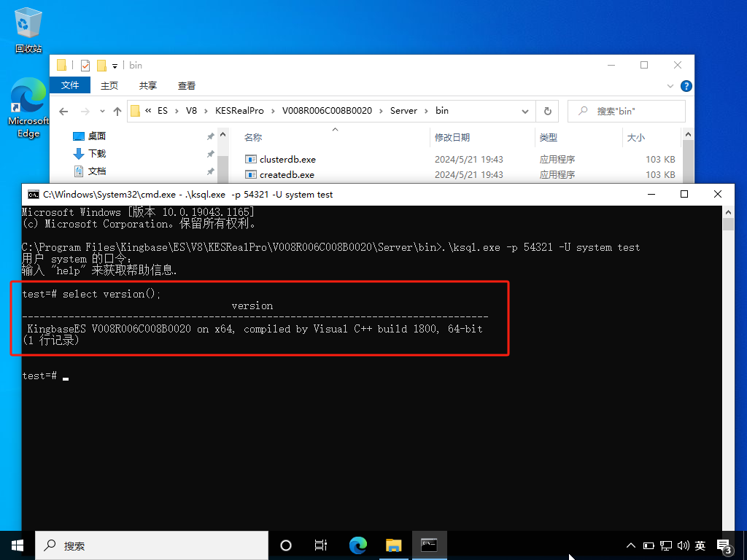Switch to the 查看 ribbon tab

tap(187, 85)
